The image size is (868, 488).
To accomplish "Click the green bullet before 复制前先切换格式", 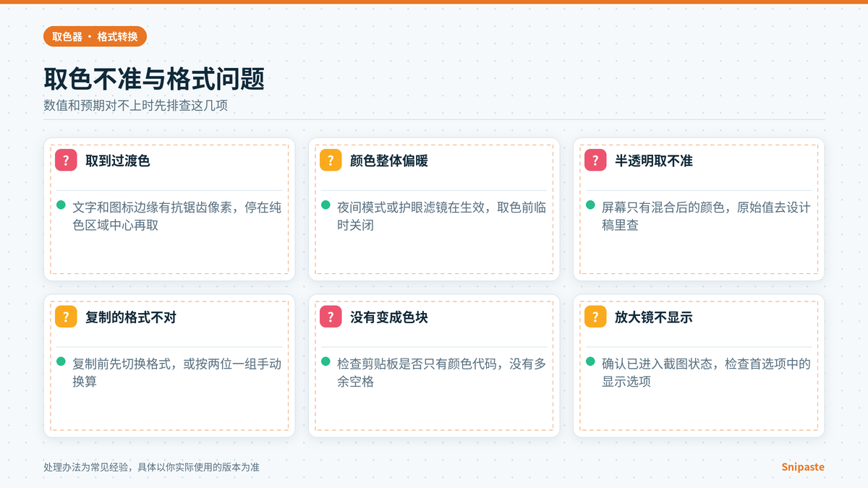I will (x=61, y=361).
